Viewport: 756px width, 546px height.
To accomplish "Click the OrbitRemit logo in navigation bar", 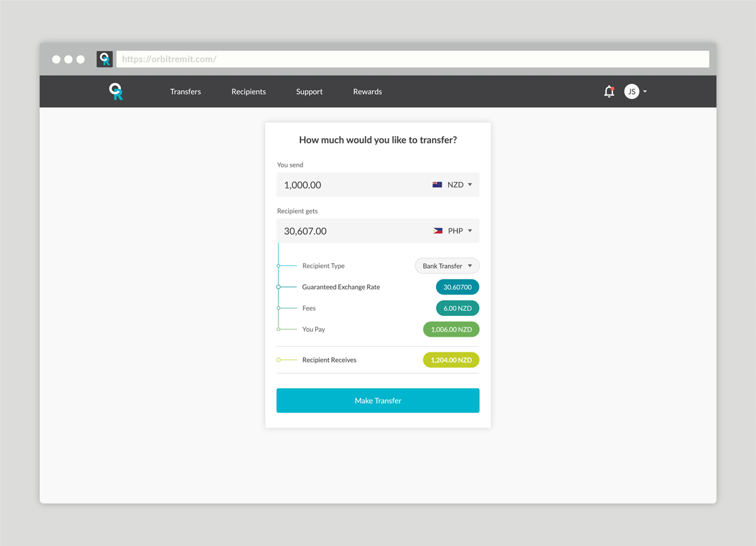I will tap(116, 91).
